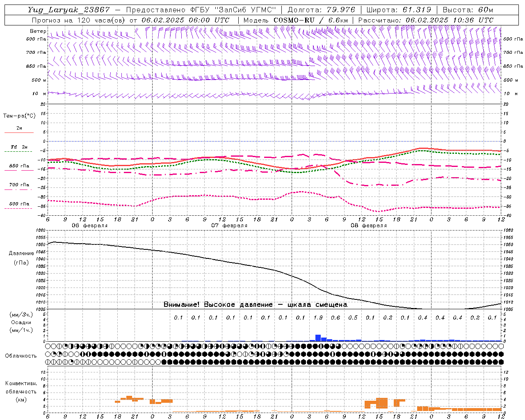Select the Тем-ра(°C) axis title
525x420 pixels.
point(19,116)
